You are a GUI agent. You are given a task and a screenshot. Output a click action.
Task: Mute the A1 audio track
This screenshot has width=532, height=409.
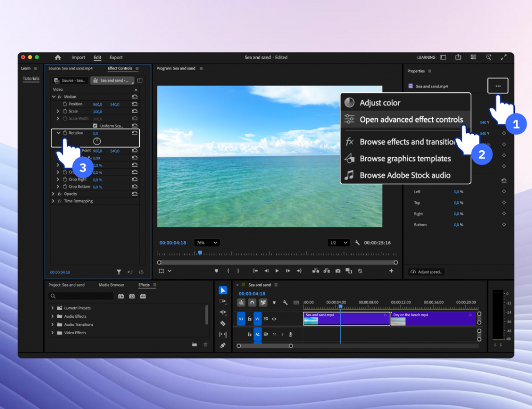274,334
